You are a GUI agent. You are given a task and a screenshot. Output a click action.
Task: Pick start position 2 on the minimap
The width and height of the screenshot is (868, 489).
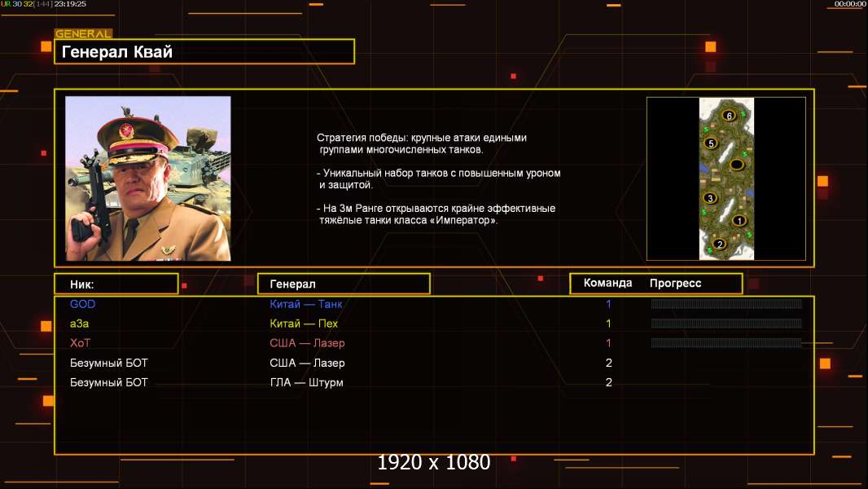coord(720,244)
